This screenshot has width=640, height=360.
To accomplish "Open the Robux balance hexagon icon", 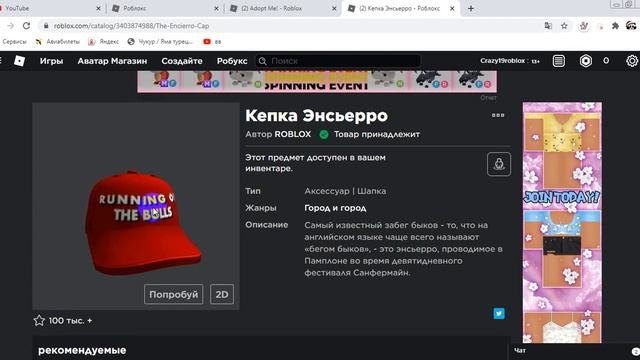I will [x=586, y=61].
